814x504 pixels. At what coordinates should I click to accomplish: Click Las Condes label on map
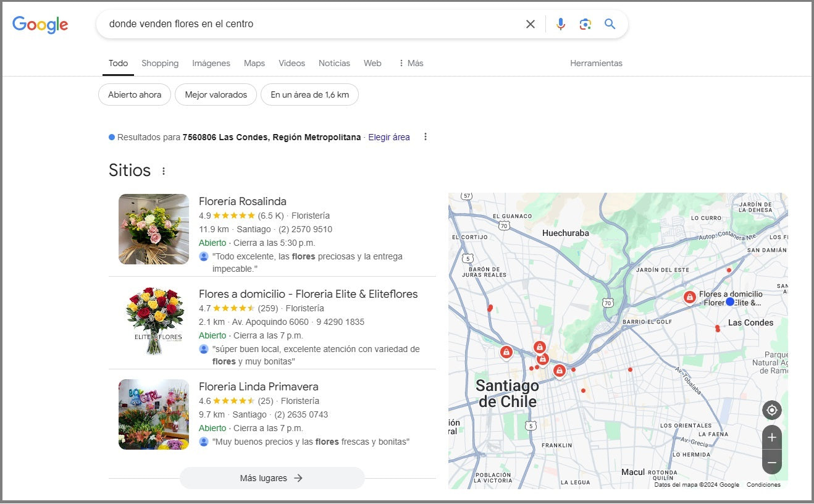750,322
